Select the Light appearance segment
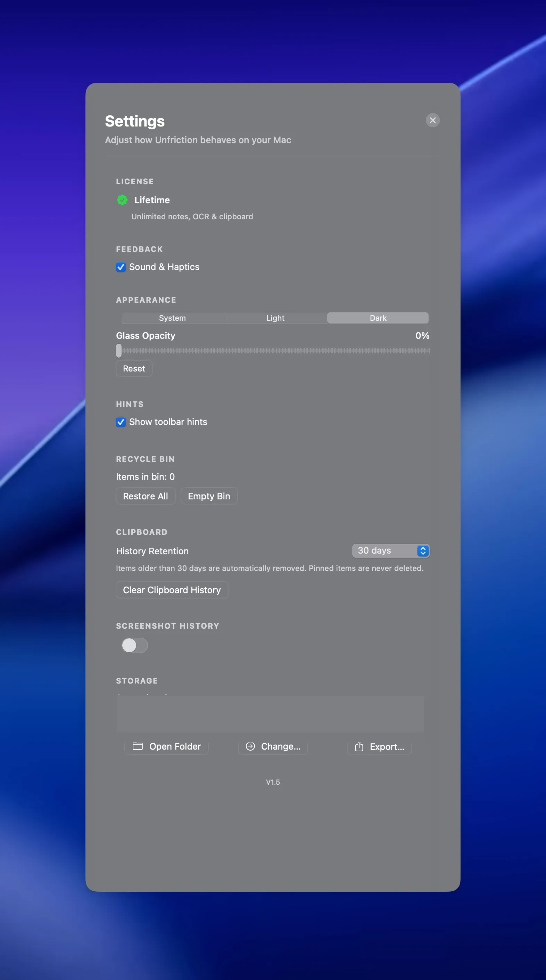Viewport: 546px width, 980px height. (x=275, y=318)
